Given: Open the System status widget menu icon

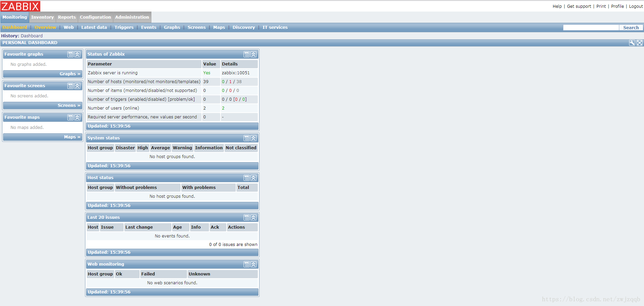Looking at the screenshot, I should click(247, 138).
